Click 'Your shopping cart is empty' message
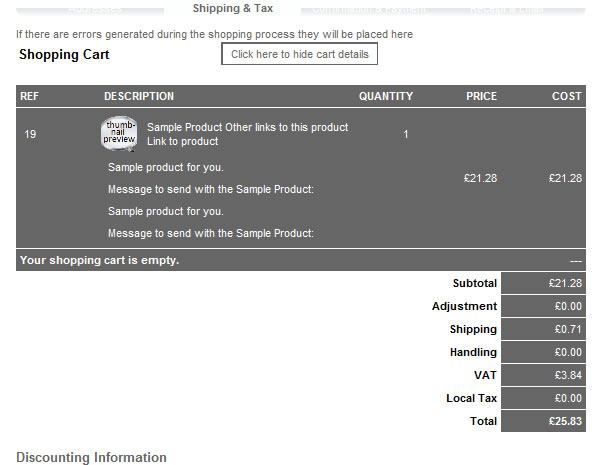Screen dimensions: 603x465 (100, 260)
